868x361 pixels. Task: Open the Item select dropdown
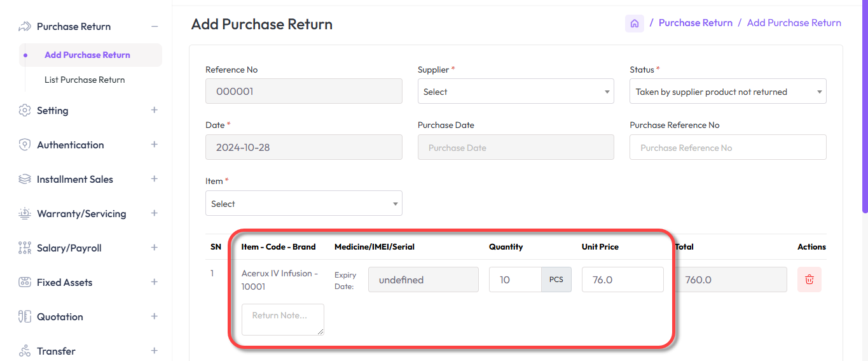303,204
